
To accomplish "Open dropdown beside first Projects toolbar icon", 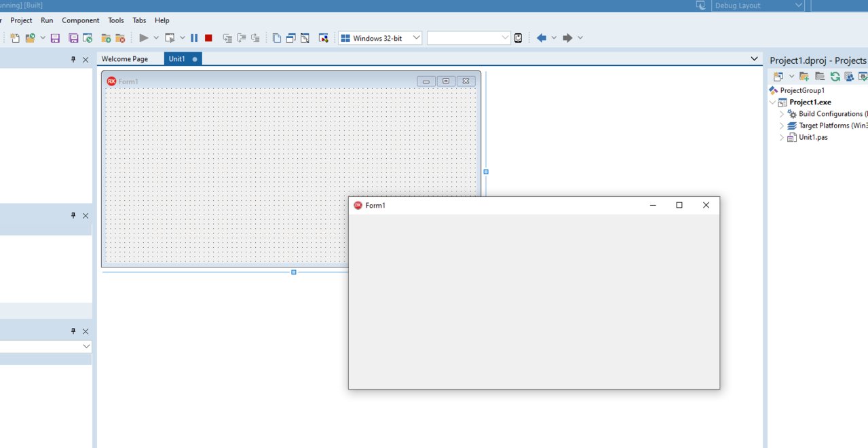I will point(791,77).
